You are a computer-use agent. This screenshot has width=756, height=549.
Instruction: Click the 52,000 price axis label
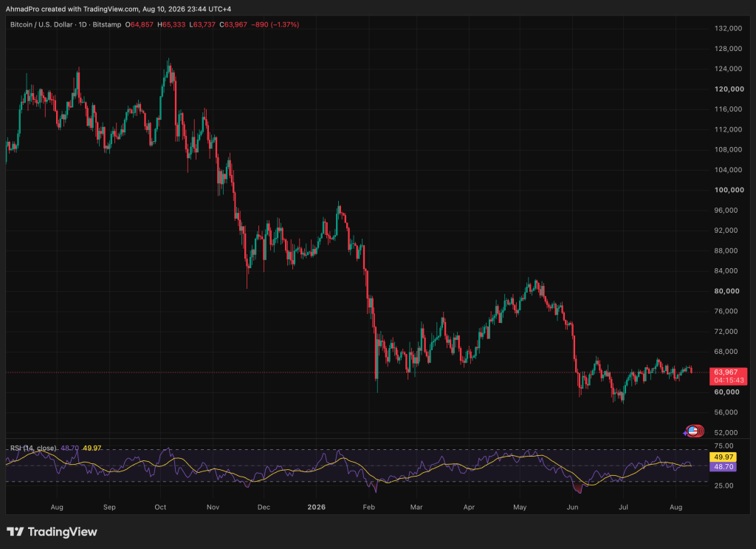pyautogui.click(x=726, y=433)
